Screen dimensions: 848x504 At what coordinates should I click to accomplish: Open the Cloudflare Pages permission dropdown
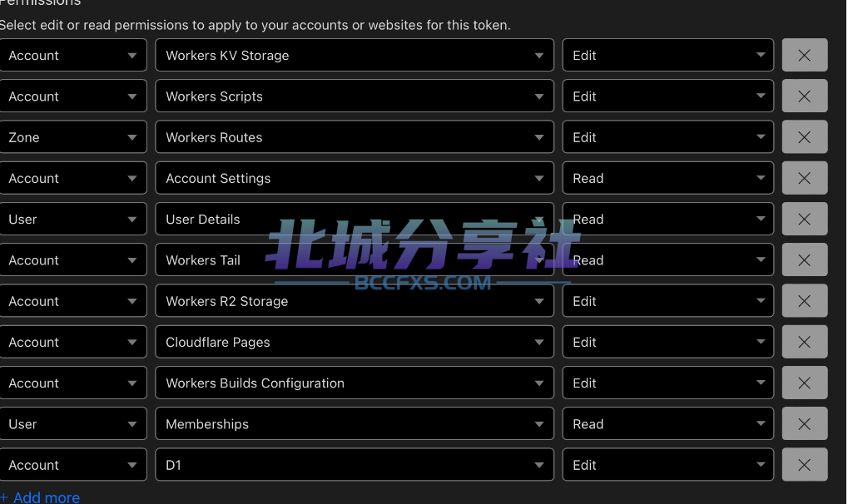coord(355,342)
